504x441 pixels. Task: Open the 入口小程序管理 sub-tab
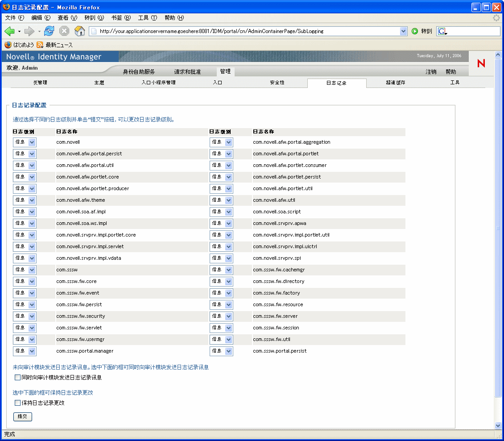pyautogui.click(x=158, y=83)
